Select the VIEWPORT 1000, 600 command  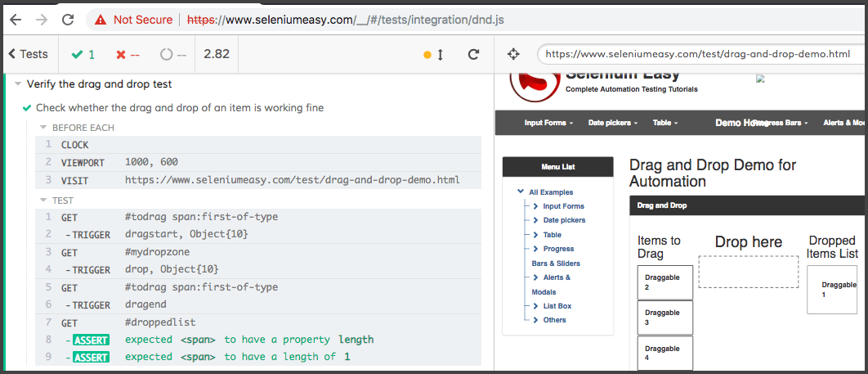pos(258,162)
